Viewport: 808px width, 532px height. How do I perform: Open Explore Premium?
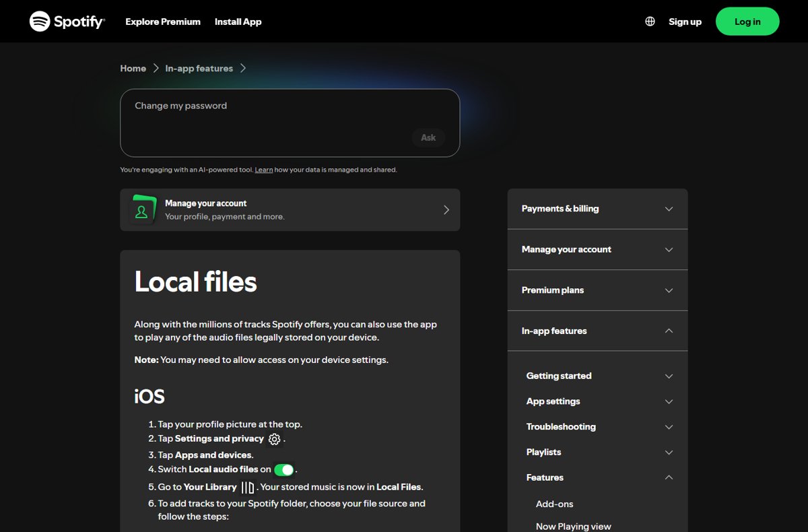pyautogui.click(x=163, y=22)
